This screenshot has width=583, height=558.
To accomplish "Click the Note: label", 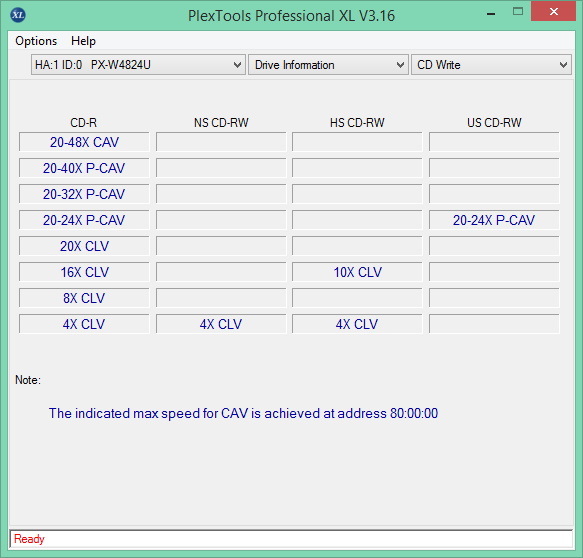I will click(28, 380).
